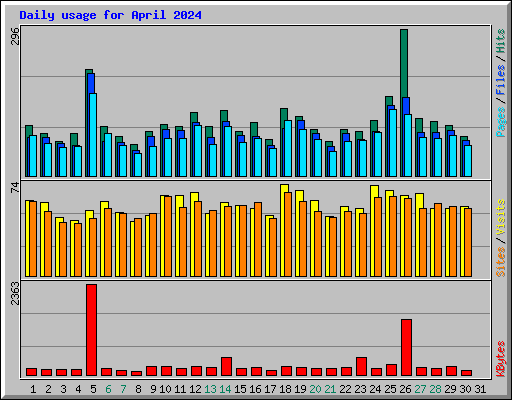Click green weekend day label 13
The width and height of the screenshot is (512, 400).
(x=210, y=389)
